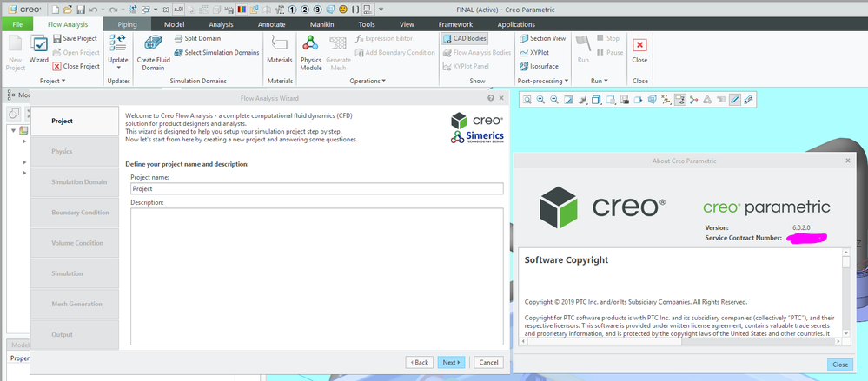Click the Refit icon in graphics toolbar
Screen dimensions: 868x381
(527, 100)
